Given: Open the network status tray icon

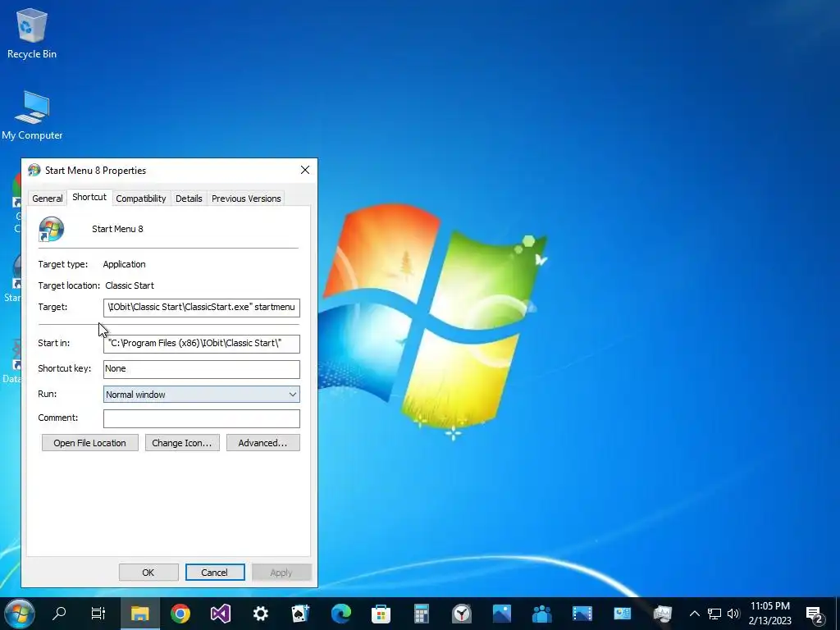Looking at the screenshot, I should click(x=714, y=614).
